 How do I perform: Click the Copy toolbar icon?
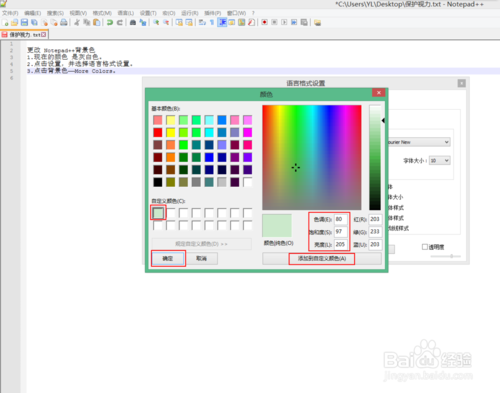tap(87, 22)
